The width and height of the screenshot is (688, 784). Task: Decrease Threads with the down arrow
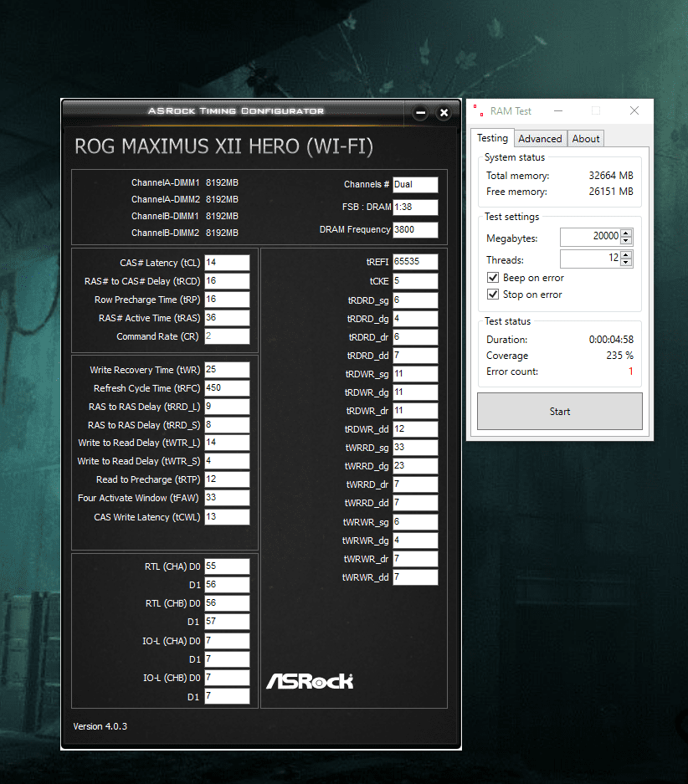626,263
